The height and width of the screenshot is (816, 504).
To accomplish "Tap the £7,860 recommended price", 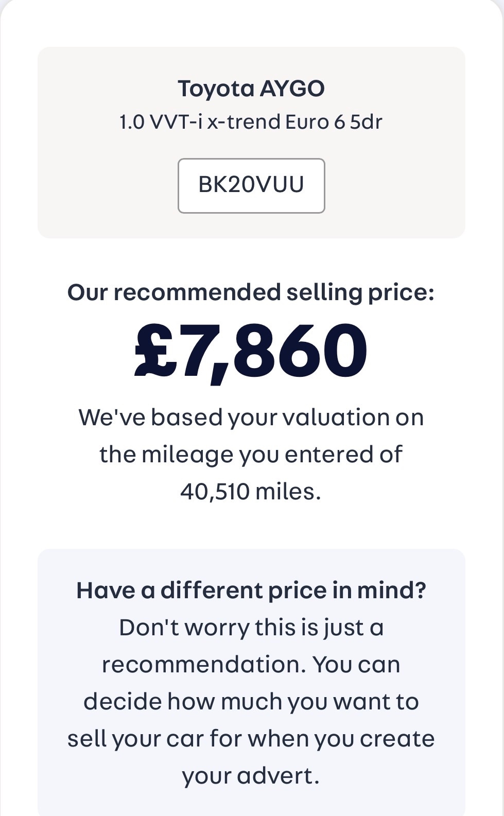I will click(251, 351).
